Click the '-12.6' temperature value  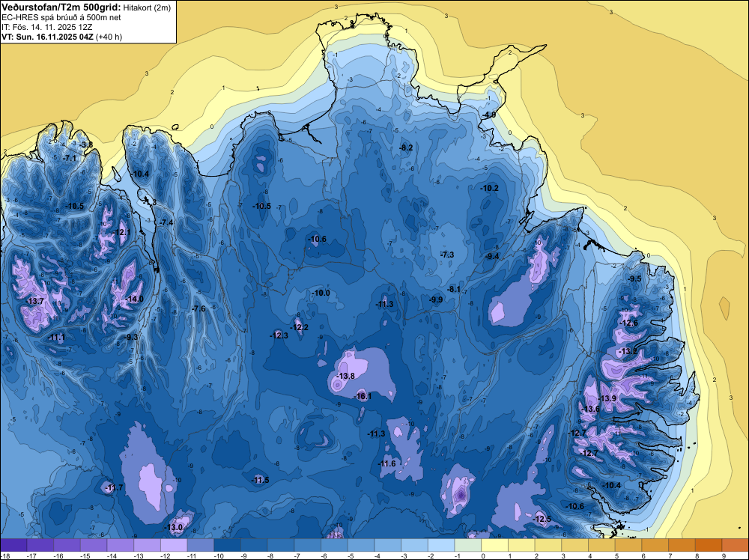click(x=629, y=323)
